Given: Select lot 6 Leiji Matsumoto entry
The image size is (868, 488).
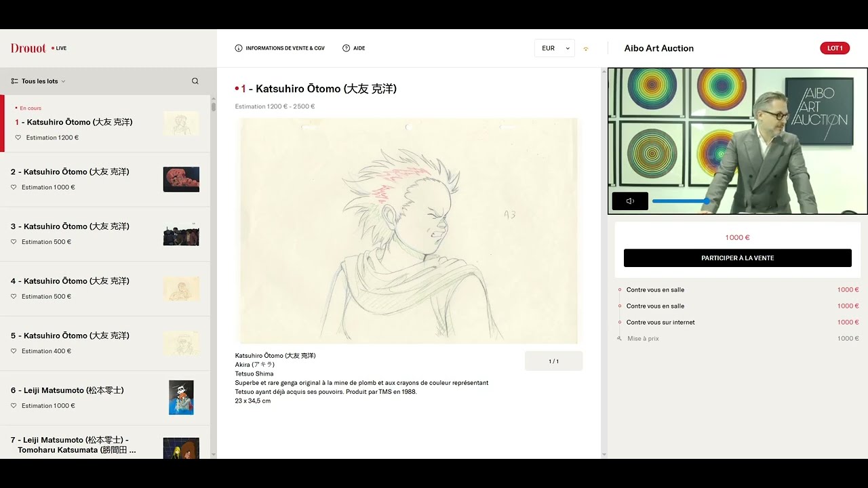Looking at the screenshot, I should pos(106,399).
